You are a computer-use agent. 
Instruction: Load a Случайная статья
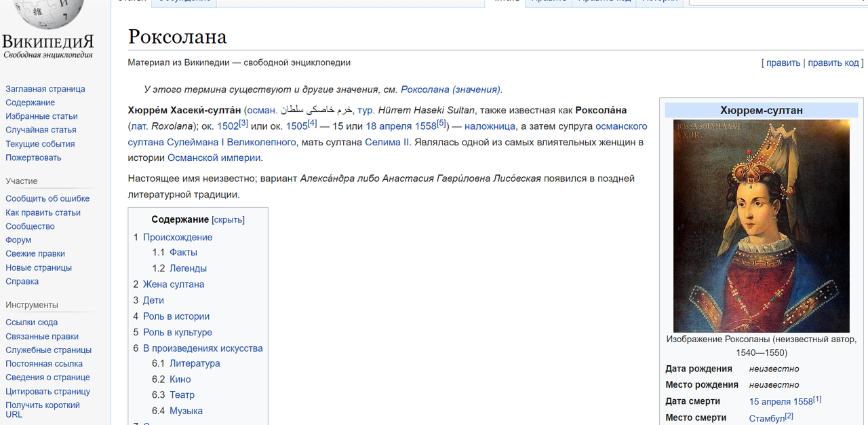click(41, 130)
